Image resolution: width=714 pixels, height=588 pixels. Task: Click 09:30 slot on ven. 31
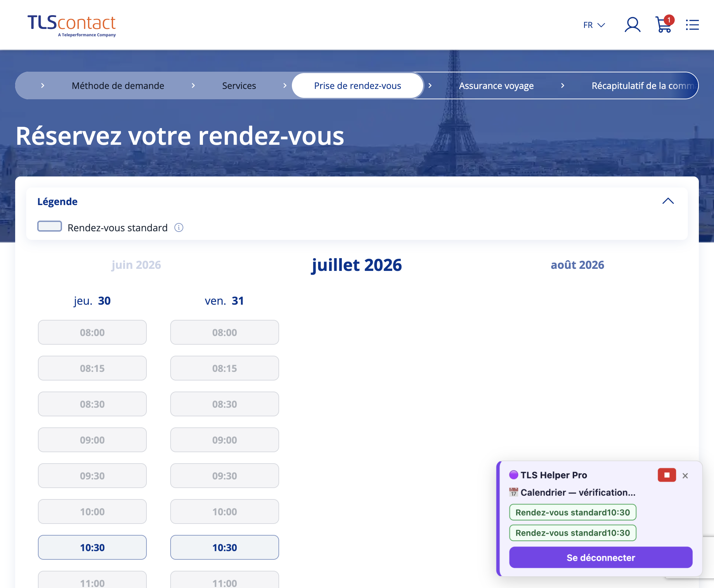click(x=225, y=476)
